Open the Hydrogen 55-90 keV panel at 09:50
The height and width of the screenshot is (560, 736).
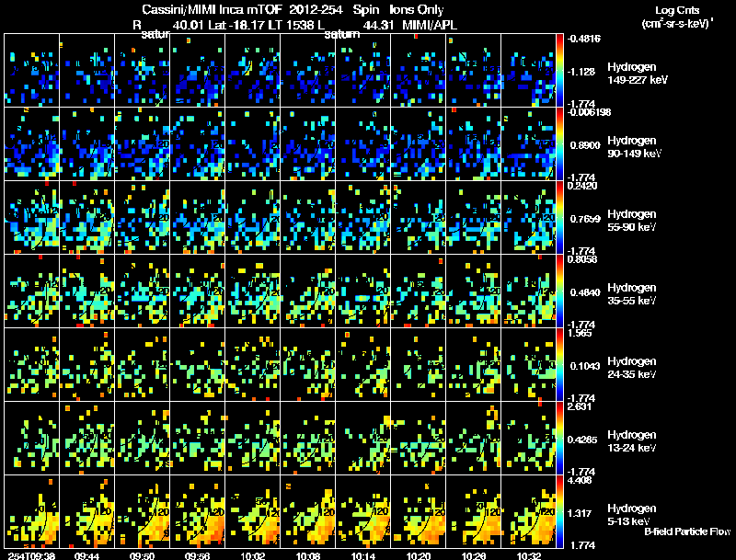143,217
